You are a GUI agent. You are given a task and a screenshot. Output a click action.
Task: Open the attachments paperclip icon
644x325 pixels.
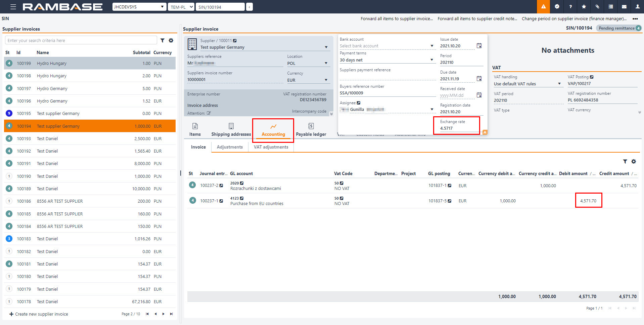[597, 7]
